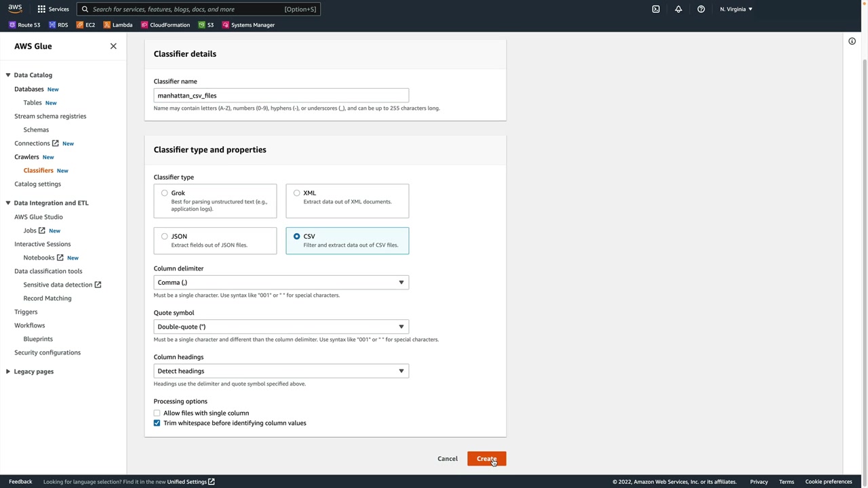Open the Feedback link

pos(20,482)
